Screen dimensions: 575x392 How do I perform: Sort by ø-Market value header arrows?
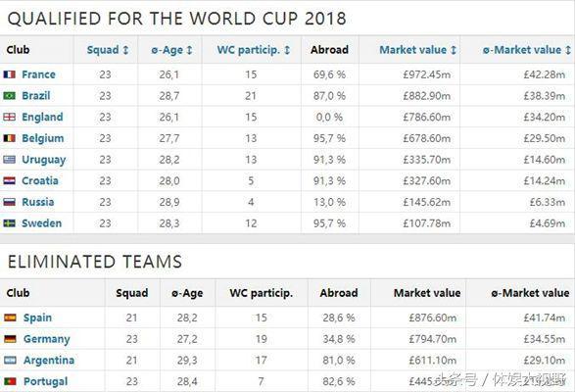click(568, 50)
